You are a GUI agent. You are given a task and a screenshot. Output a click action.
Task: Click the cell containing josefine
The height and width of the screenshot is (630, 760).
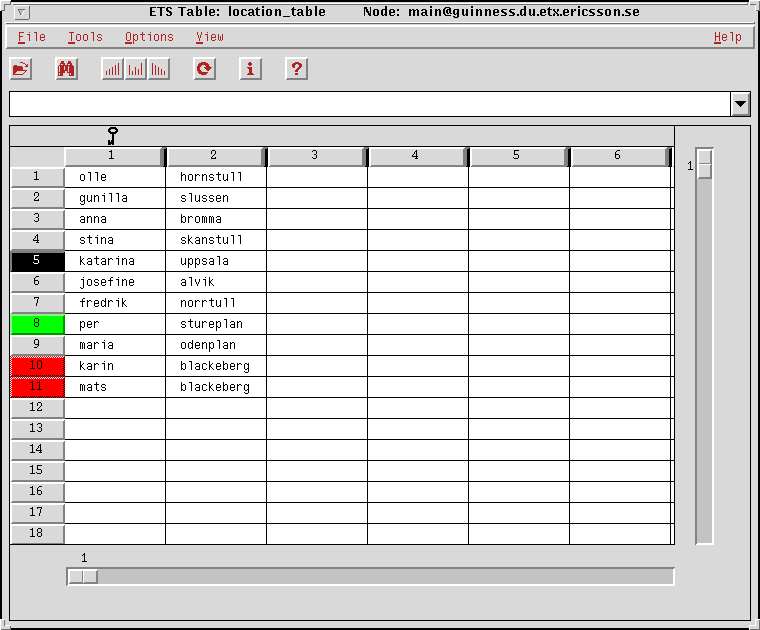pos(115,282)
